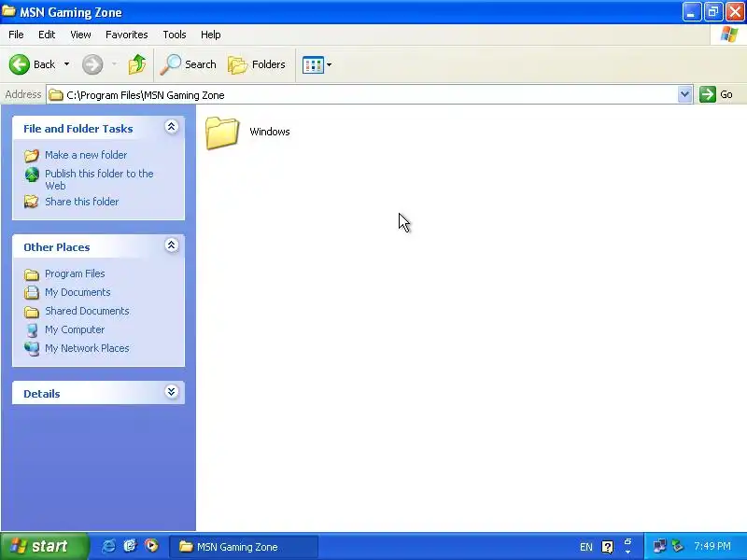
Task: Expand the address bar dropdown list
Action: [684, 94]
